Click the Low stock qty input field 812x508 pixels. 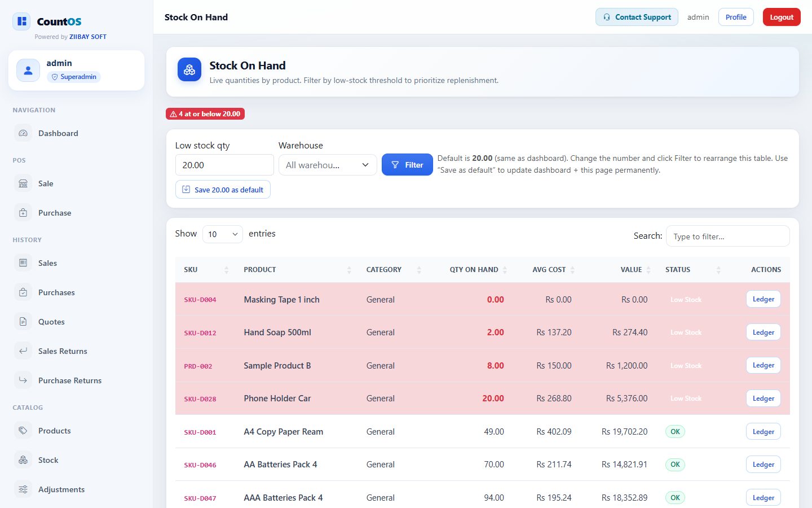tap(224, 165)
